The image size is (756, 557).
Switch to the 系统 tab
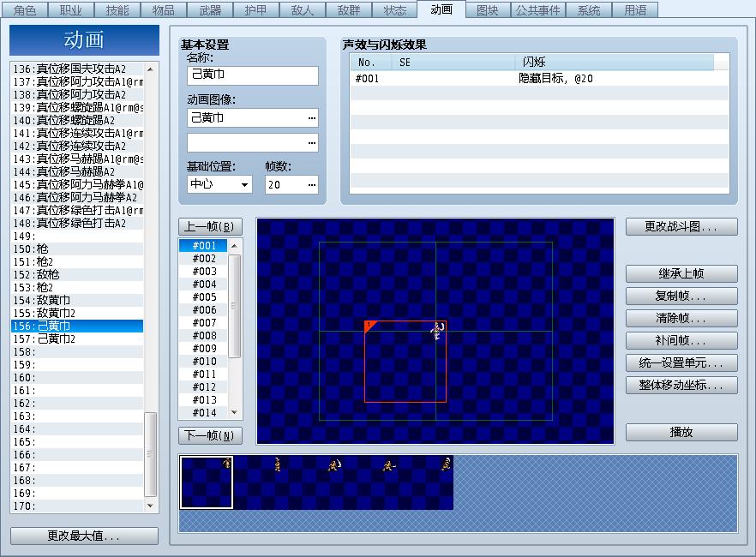pyautogui.click(x=589, y=10)
